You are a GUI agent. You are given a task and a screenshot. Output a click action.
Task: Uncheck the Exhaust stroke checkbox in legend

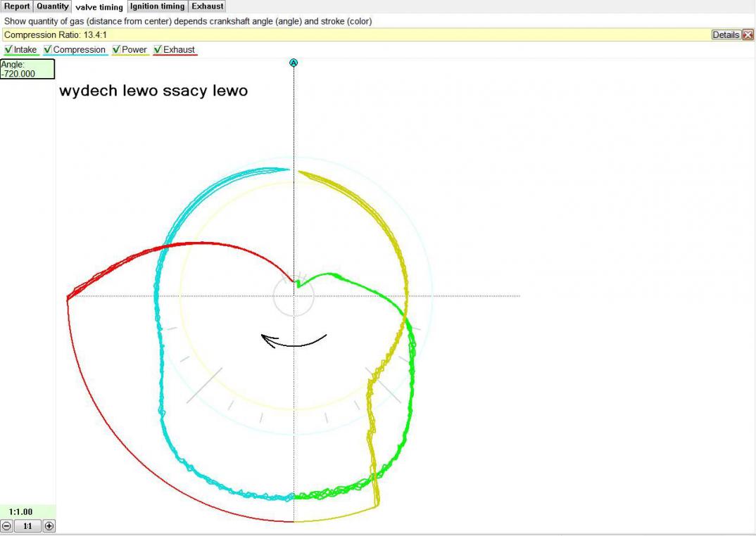[x=158, y=50]
